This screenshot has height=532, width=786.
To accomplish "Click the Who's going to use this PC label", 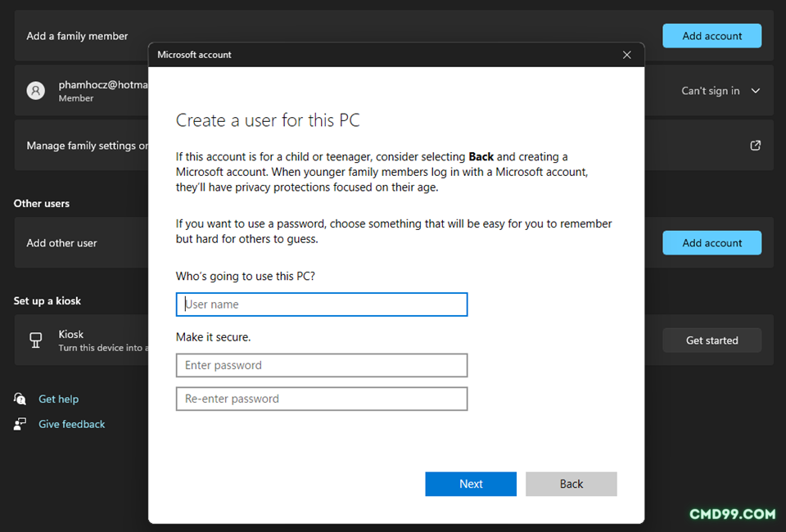I will click(x=245, y=277).
